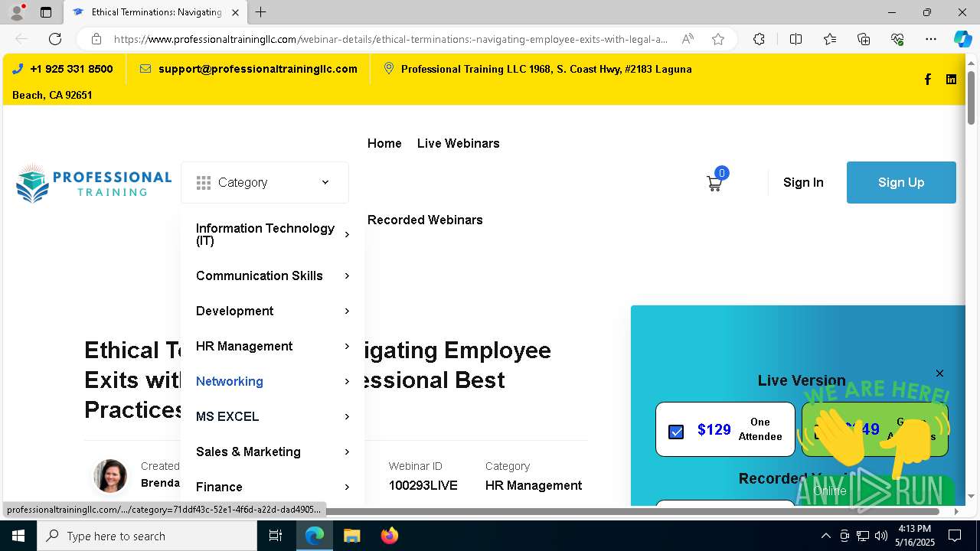Viewport: 980px width, 551px height.
Task: Open the Favorites list icon
Action: click(x=830, y=39)
